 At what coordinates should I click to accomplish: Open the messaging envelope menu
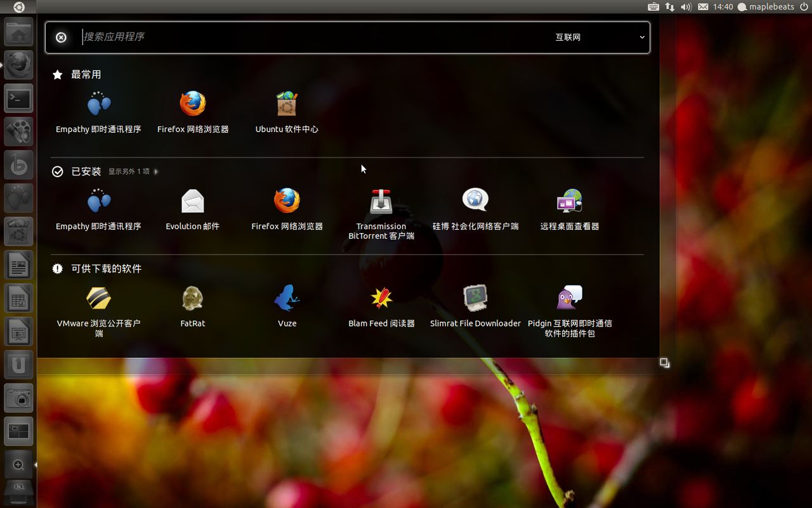703,7
